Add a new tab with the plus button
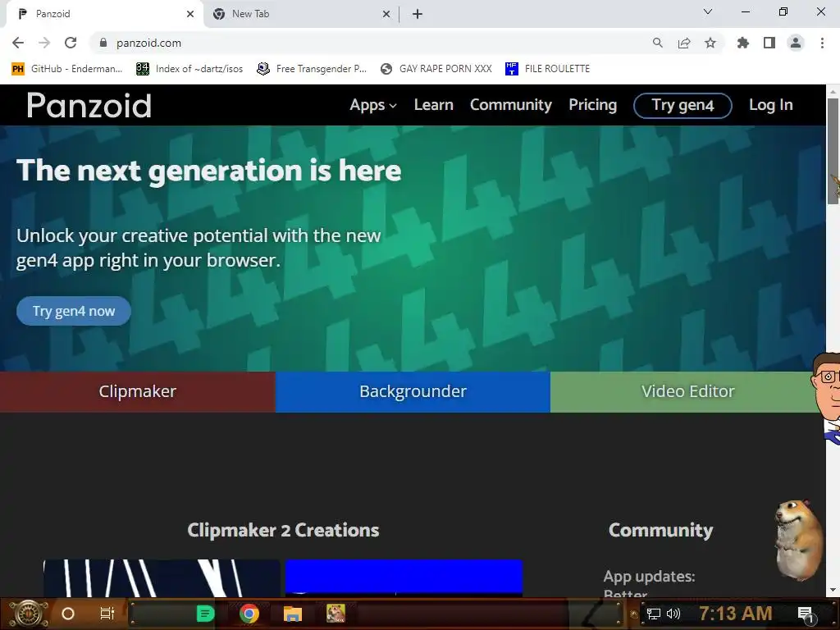840x630 pixels. 418,14
